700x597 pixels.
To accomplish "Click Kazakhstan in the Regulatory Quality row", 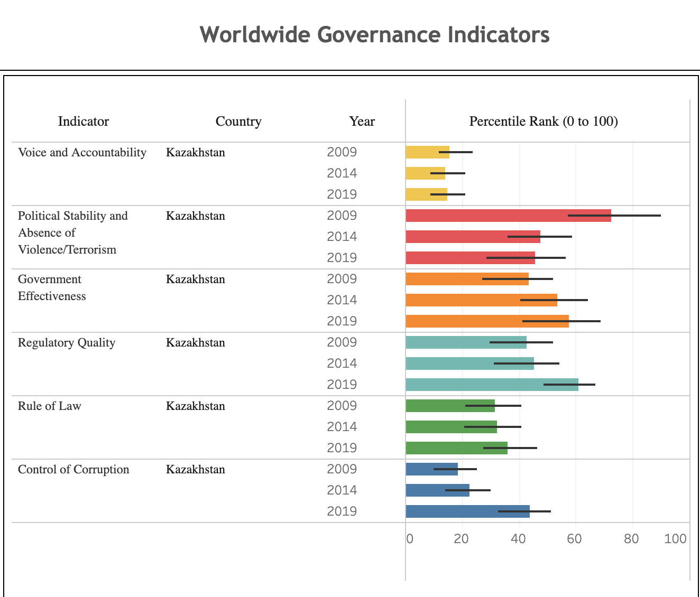I will pyautogui.click(x=195, y=343).
